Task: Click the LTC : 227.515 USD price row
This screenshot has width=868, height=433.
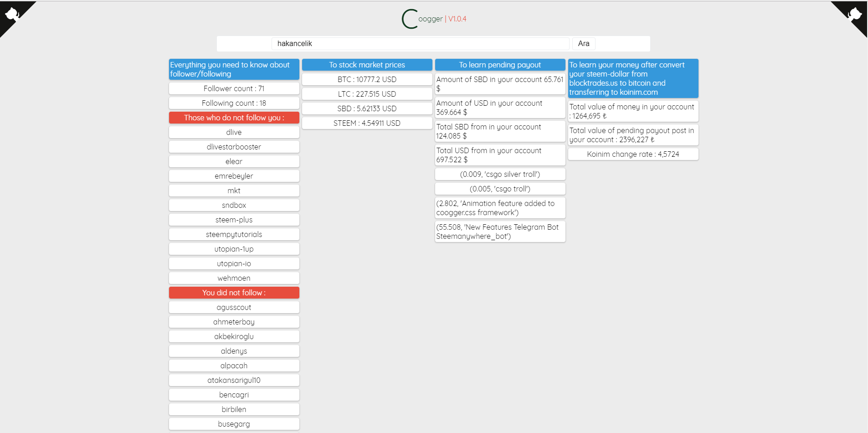Action: click(x=367, y=94)
